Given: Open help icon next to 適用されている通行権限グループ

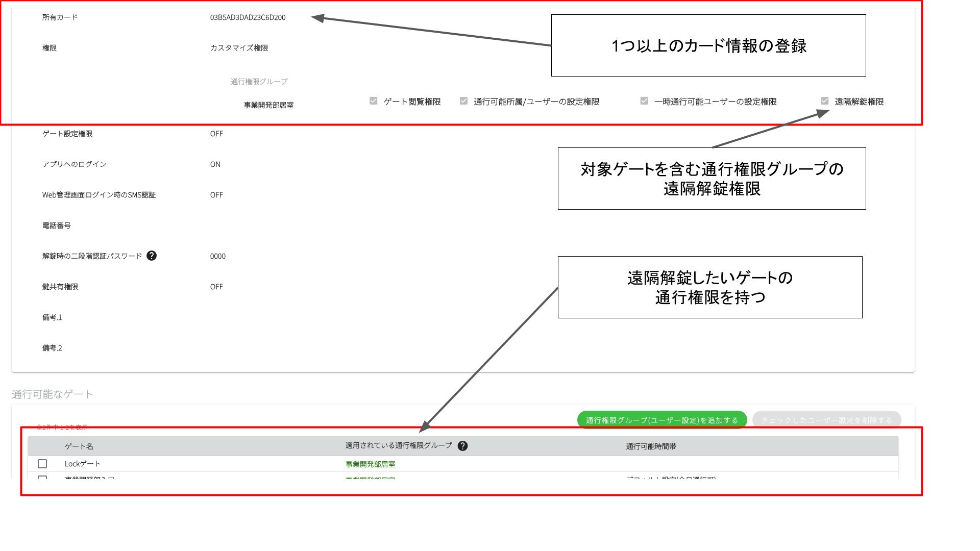Looking at the screenshot, I should pos(462,446).
